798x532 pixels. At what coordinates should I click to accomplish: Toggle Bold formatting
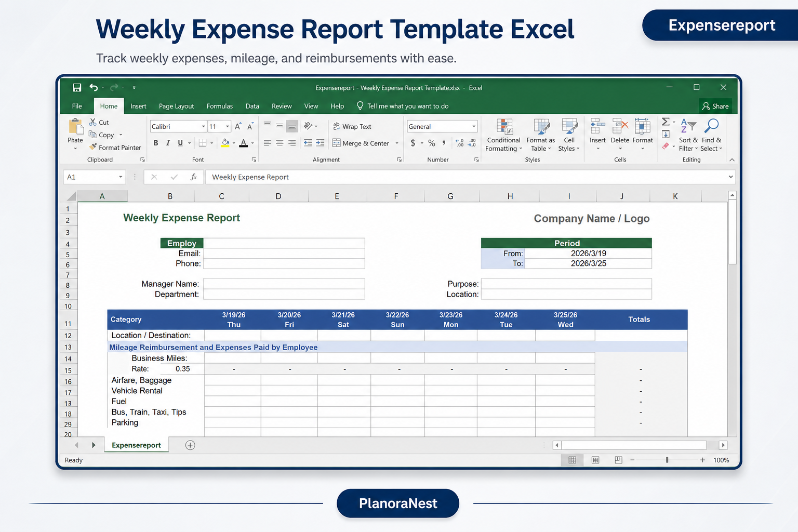click(x=156, y=143)
